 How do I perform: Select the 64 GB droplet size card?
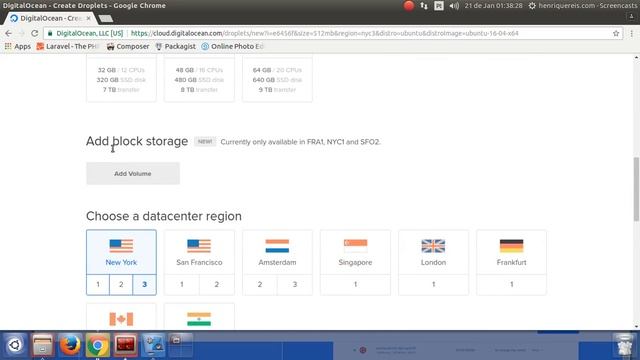(277, 79)
